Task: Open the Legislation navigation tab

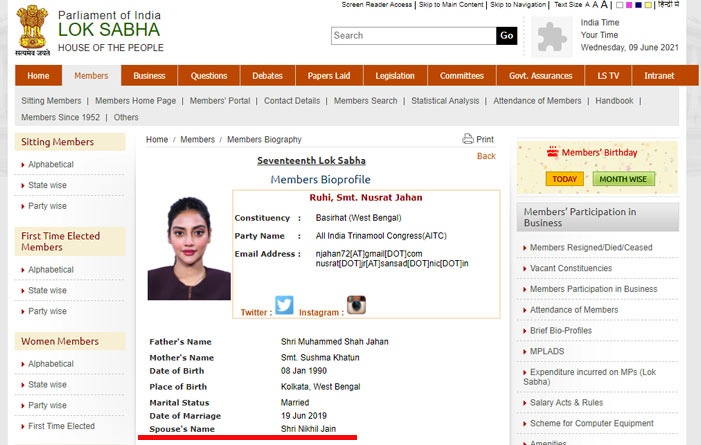Action: [395, 76]
